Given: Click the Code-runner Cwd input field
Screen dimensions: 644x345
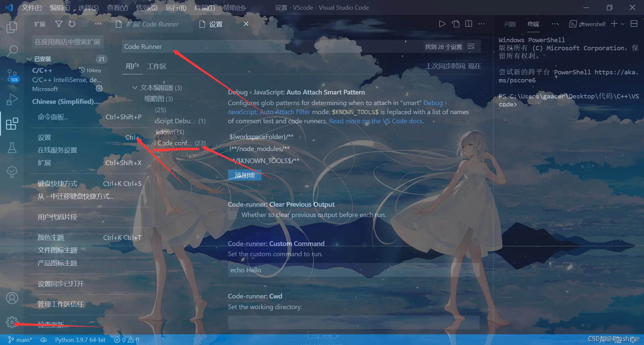Looking at the screenshot, I should coord(354,322).
